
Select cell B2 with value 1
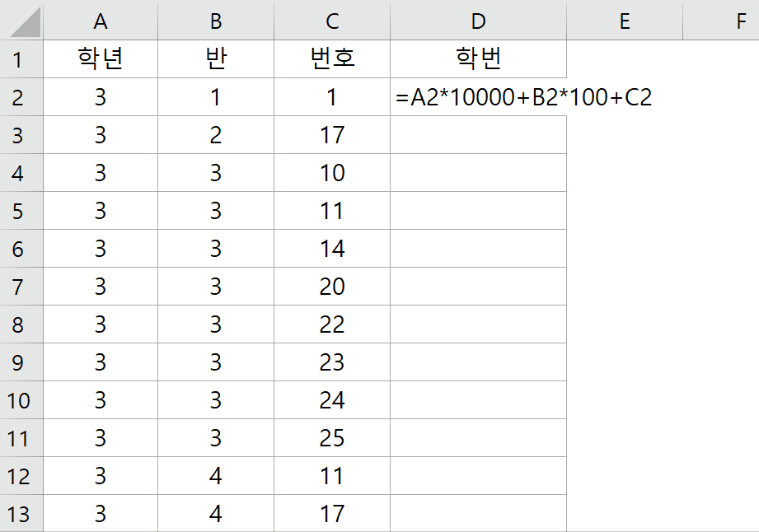[x=216, y=97]
